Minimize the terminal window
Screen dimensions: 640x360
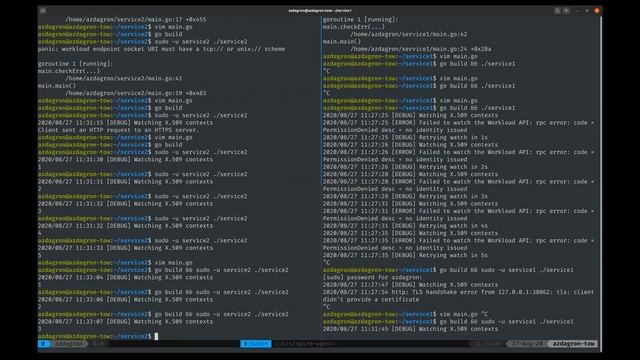point(577,11)
